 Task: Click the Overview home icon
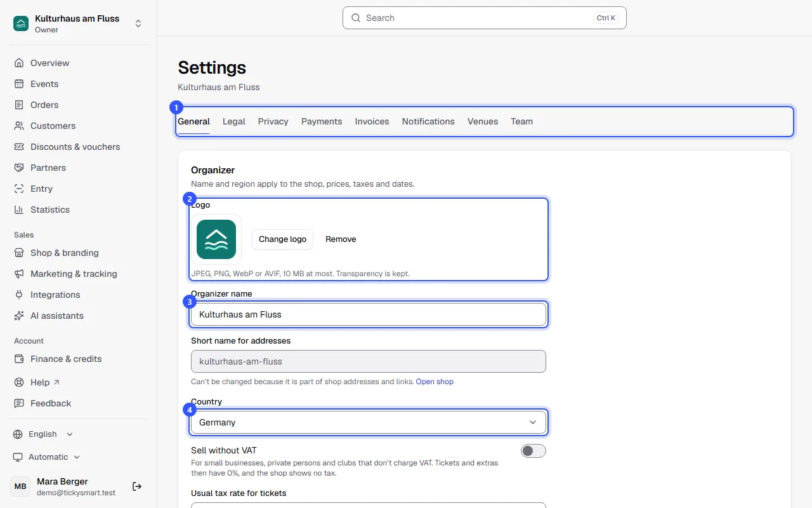19,63
